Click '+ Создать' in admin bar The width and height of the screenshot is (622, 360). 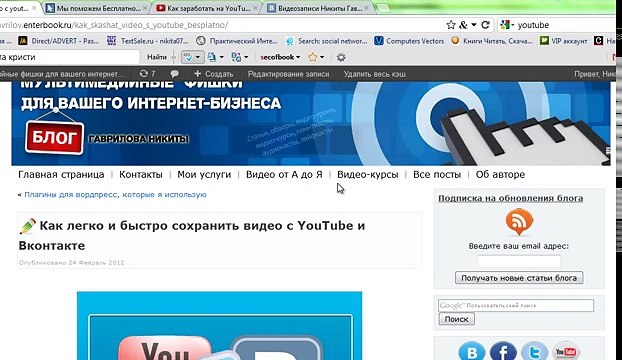pyautogui.click(x=213, y=74)
